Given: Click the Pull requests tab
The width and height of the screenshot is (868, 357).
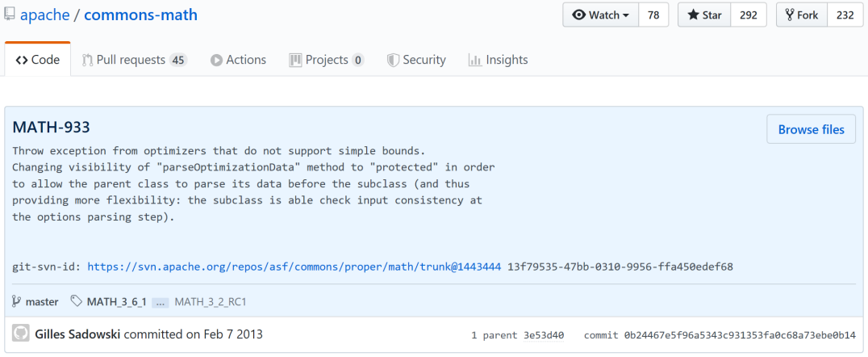Looking at the screenshot, I should click(134, 60).
